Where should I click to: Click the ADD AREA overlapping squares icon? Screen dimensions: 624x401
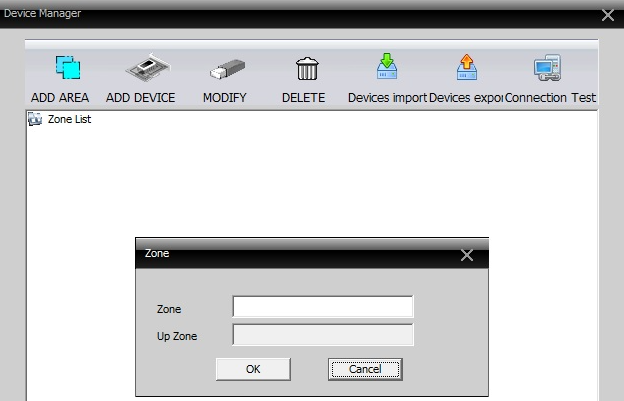coord(59,68)
